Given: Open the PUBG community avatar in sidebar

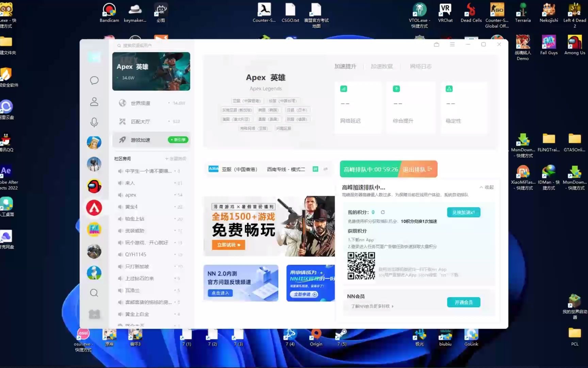Looking at the screenshot, I should coord(94,164).
